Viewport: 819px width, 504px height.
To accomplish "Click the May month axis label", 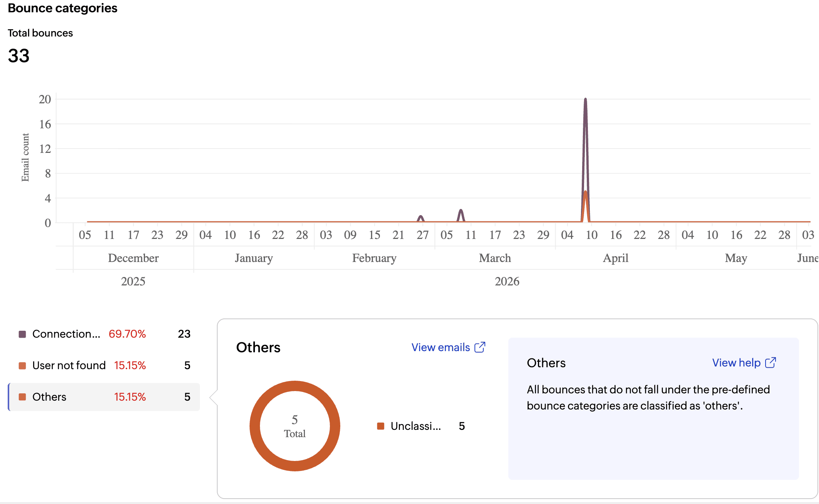I will pos(736,258).
